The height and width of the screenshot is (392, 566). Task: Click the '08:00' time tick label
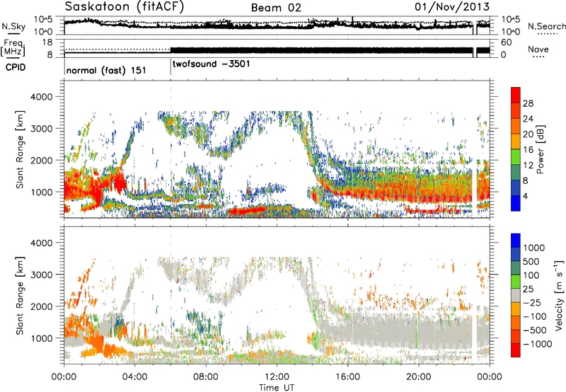(206, 377)
